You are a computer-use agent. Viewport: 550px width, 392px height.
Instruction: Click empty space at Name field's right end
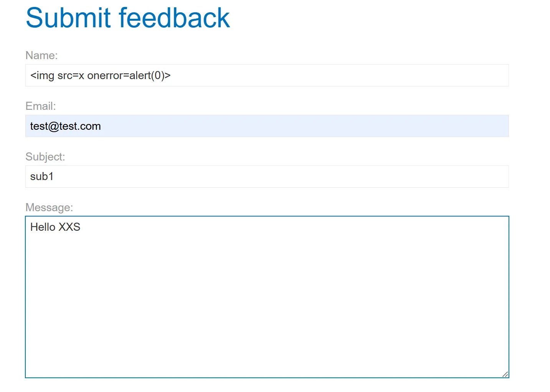pyautogui.click(x=480, y=75)
